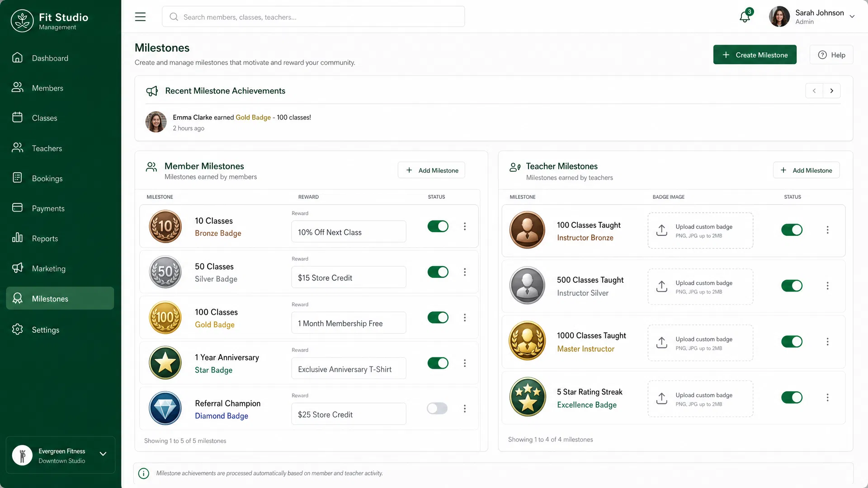
Task: Disable the 100 Classes Taught toggle
Action: coord(792,230)
